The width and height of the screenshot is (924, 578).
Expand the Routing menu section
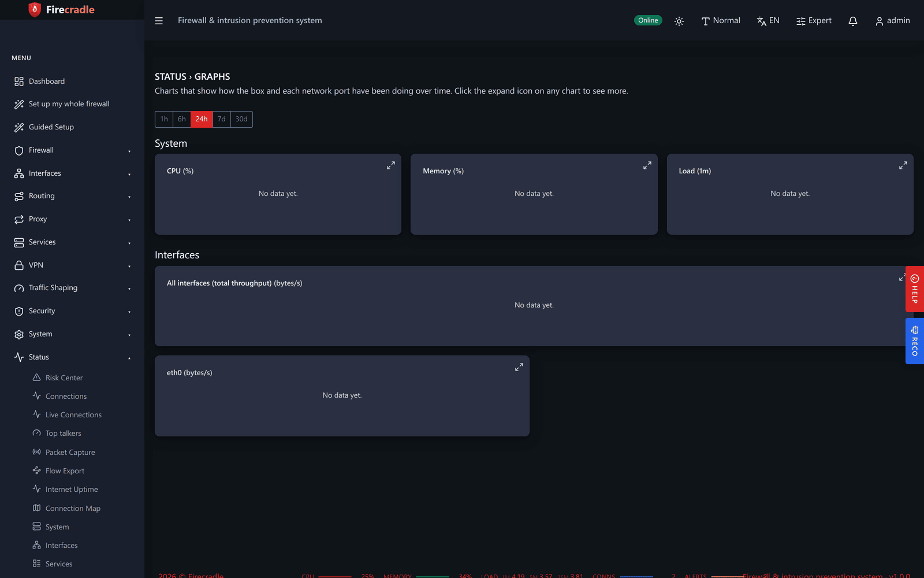pyautogui.click(x=72, y=196)
